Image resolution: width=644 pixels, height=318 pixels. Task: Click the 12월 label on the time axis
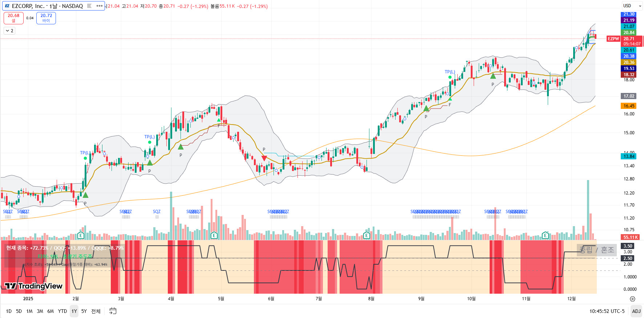click(571, 299)
